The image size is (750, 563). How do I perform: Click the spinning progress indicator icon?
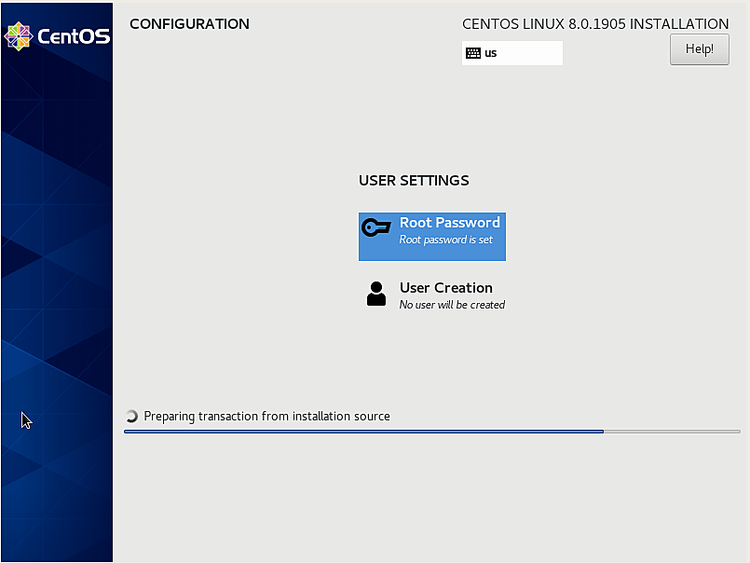tap(132, 416)
